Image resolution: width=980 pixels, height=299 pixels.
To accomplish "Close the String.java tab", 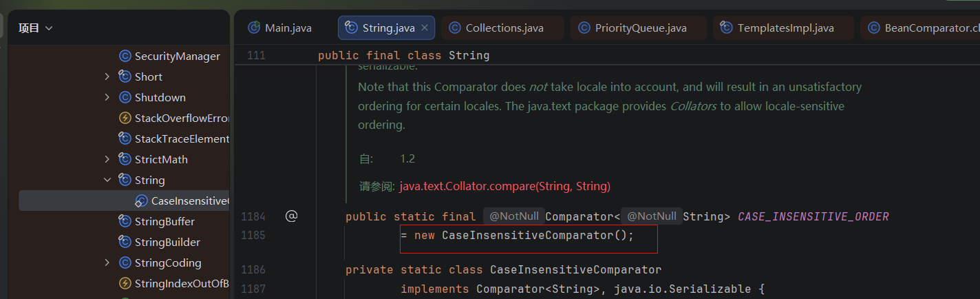I will pos(425,28).
